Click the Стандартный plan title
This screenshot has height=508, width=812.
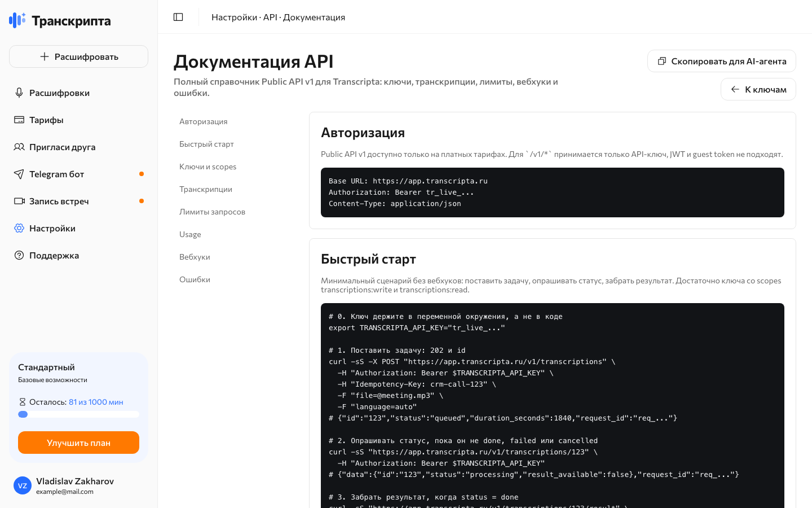(46, 367)
